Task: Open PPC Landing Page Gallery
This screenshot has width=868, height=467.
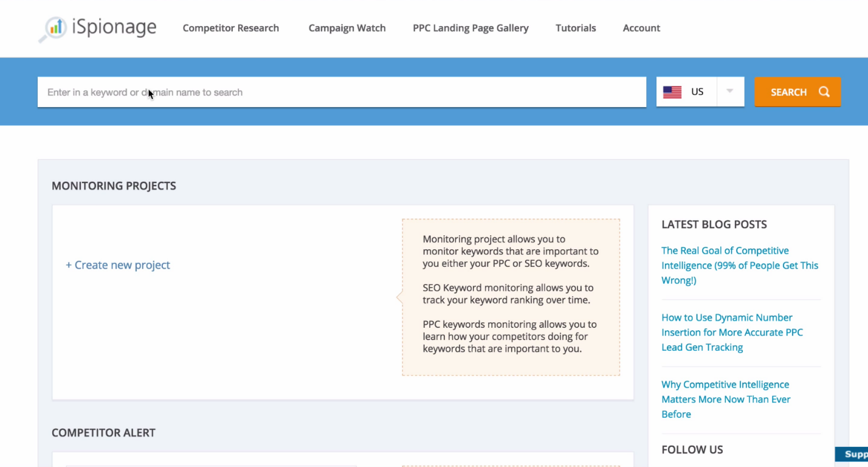Action: click(x=470, y=28)
